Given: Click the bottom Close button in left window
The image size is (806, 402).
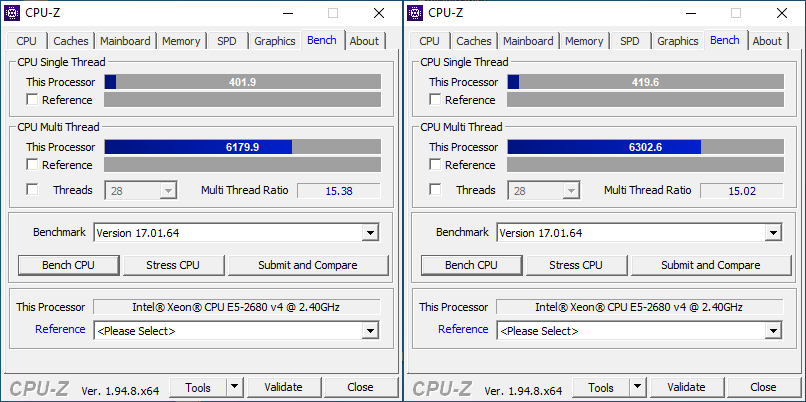Looking at the screenshot, I should pos(360,387).
